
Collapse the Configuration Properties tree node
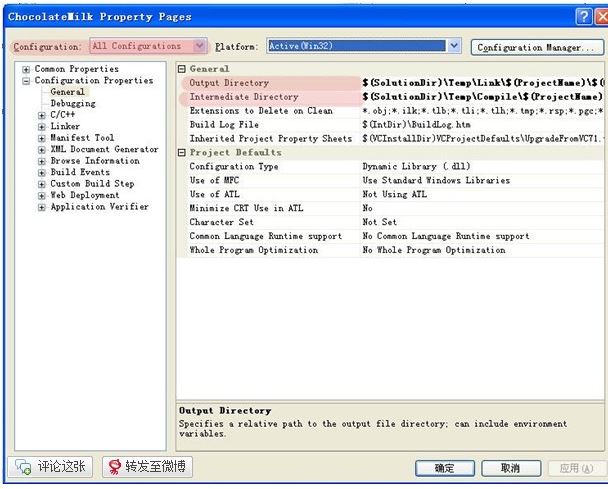[26, 81]
